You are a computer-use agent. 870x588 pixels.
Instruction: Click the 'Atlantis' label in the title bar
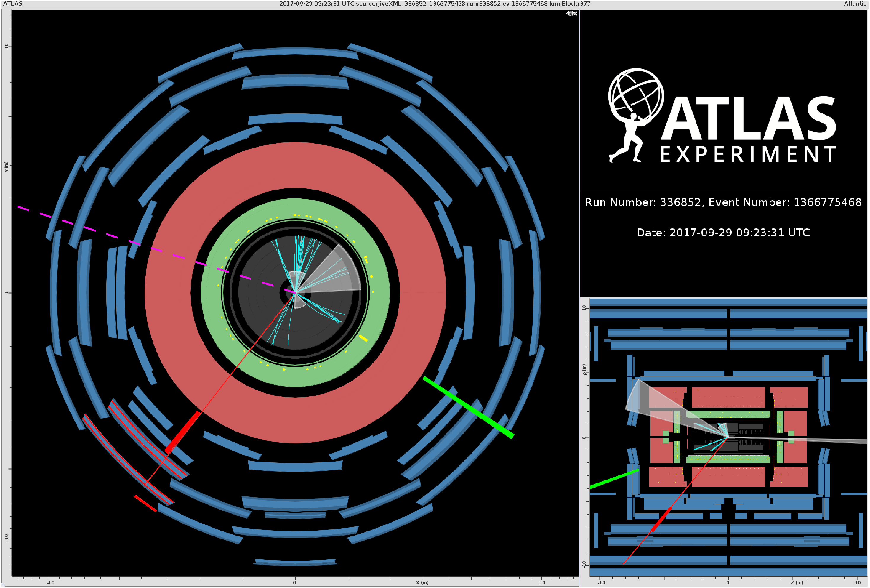(855, 4)
